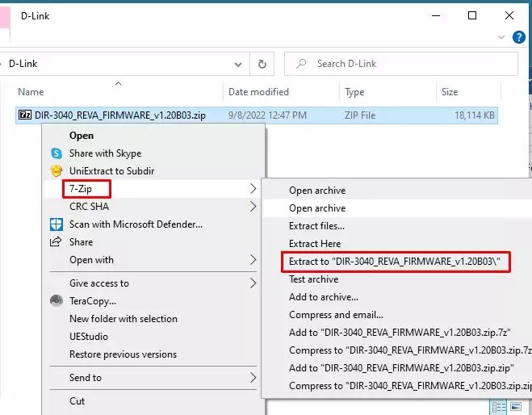Expand the Give access to submenu arrow
This screenshot has height=415, width=532.
(253, 283)
